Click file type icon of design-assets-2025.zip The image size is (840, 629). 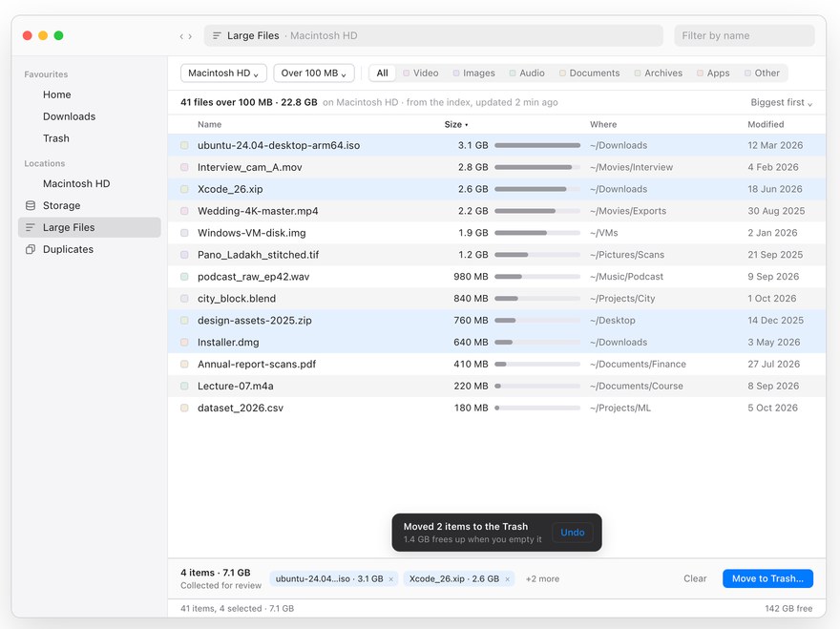[x=184, y=321]
